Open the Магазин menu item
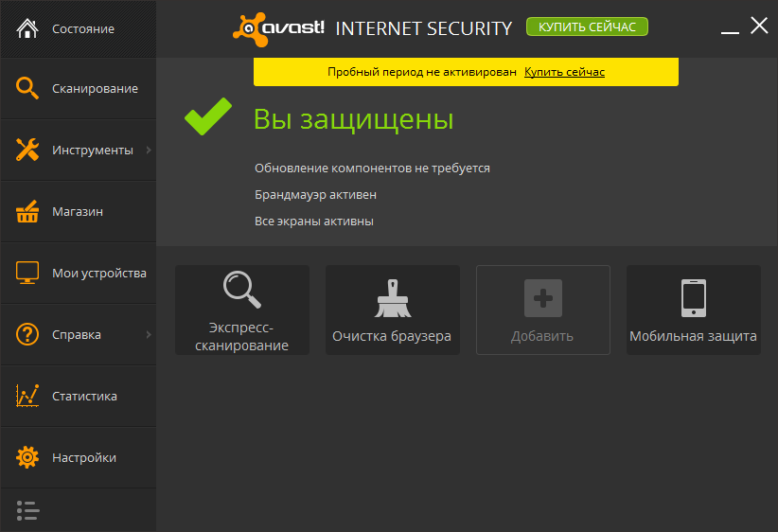 [78, 211]
